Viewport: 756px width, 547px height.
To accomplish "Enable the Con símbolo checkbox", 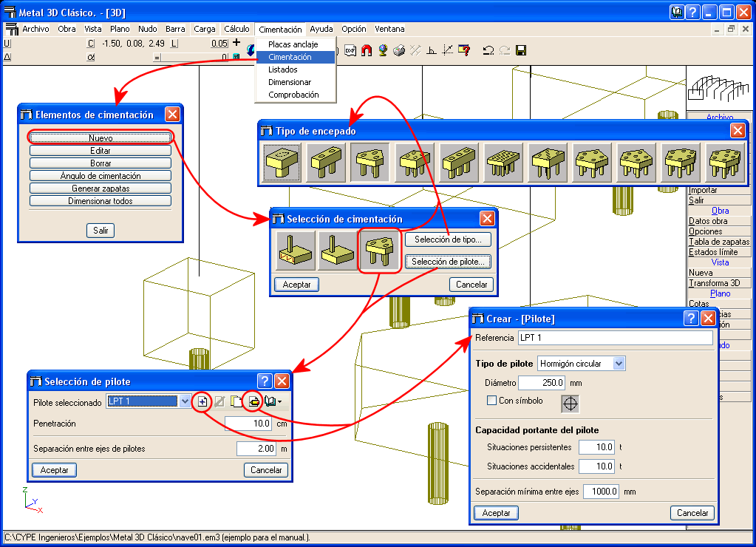I will [x=491, y=401].
